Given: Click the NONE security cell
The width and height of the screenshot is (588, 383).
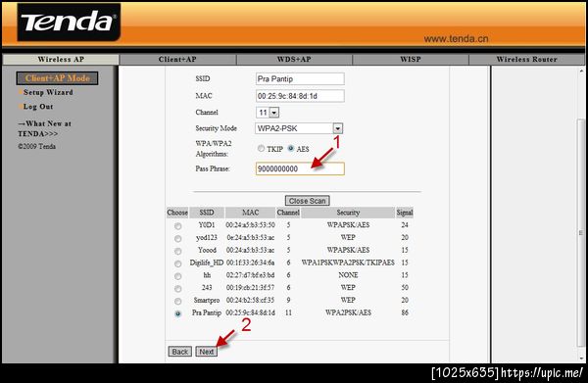Looking at the screenshot, I should [x=348, y=275].
